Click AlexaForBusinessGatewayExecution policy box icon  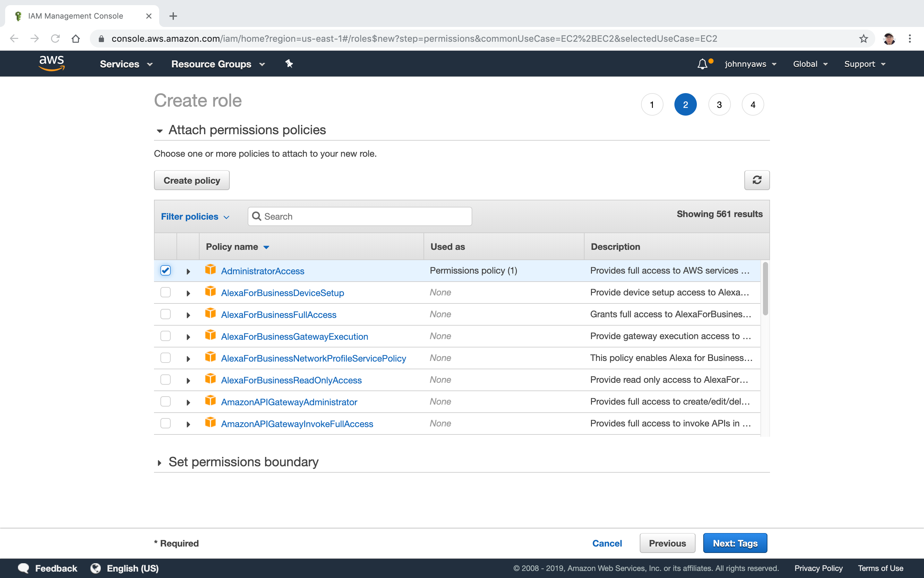(x=210, y=335)
